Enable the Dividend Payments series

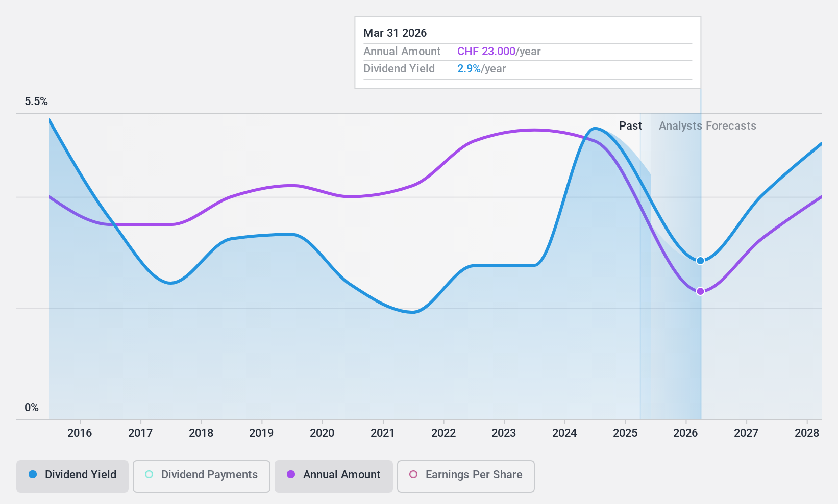pyautogui.click(x=201, y=476)
